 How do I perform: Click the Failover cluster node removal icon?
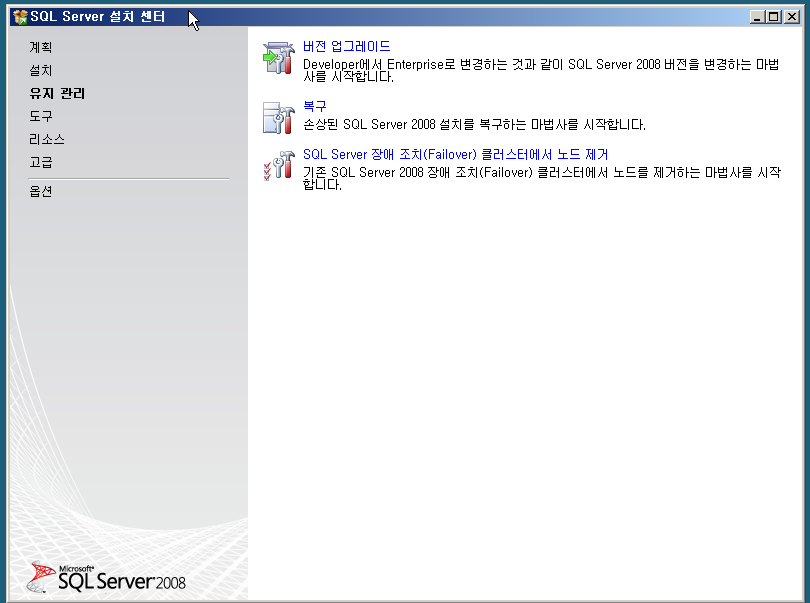[278, 165]
